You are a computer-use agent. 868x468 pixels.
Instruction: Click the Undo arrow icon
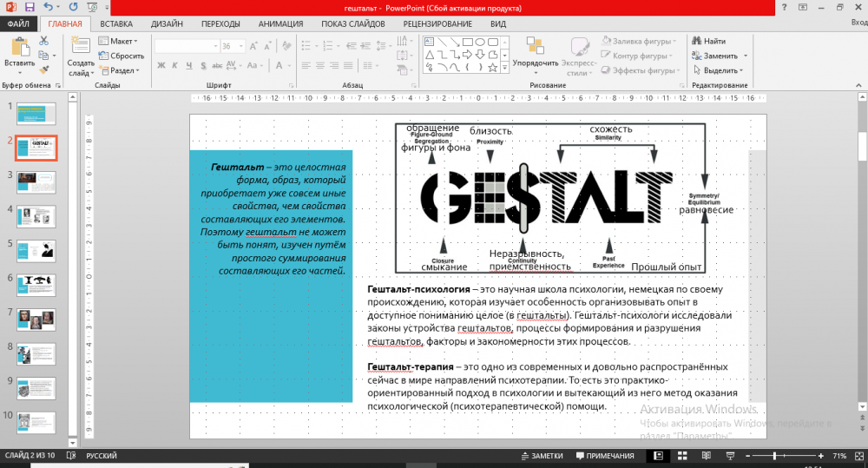tap(49, 7)
